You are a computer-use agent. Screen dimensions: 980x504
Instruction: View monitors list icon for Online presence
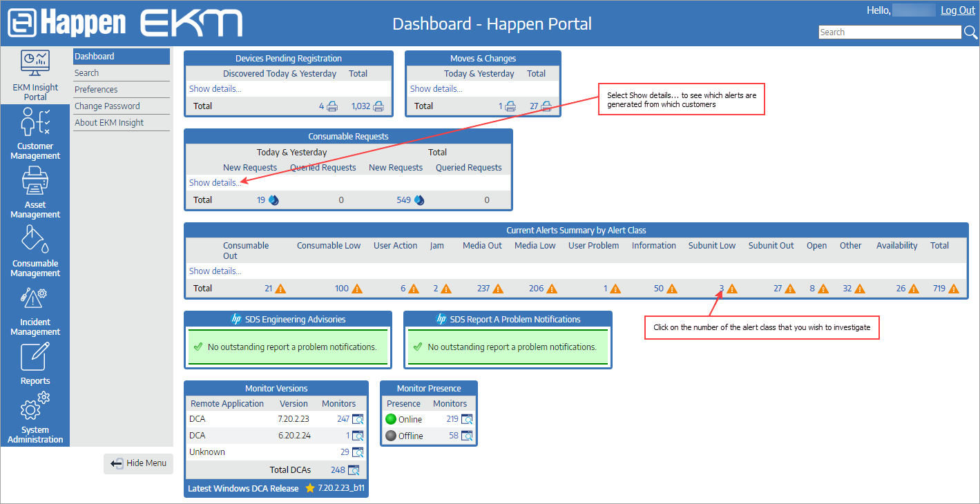(467, 419)
